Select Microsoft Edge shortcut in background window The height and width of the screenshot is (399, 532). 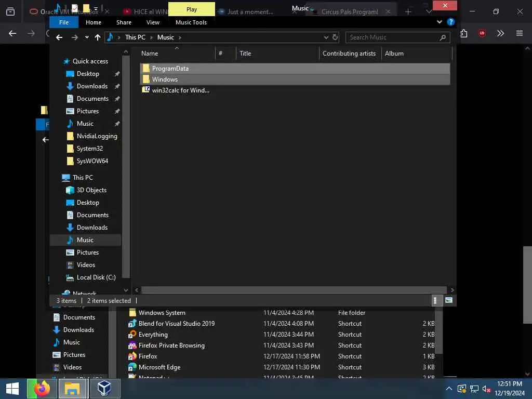point(154,367)
